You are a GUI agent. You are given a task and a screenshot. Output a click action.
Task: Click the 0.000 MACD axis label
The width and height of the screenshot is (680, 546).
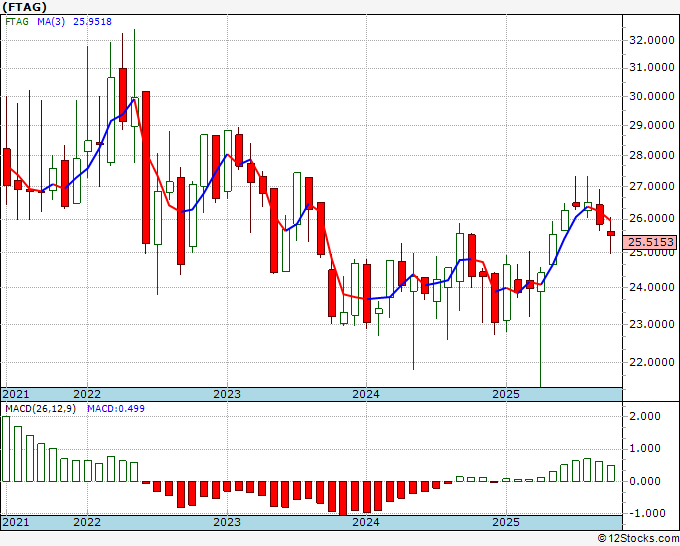645,481
